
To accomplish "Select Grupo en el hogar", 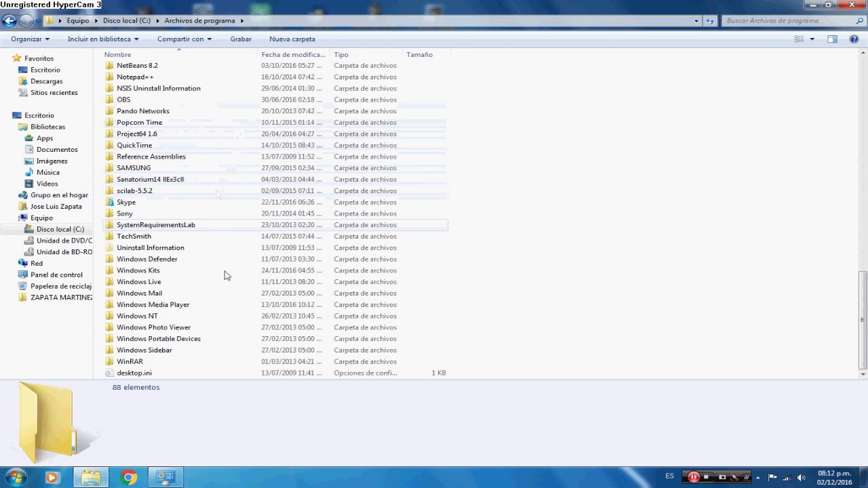I will point(59,195).
